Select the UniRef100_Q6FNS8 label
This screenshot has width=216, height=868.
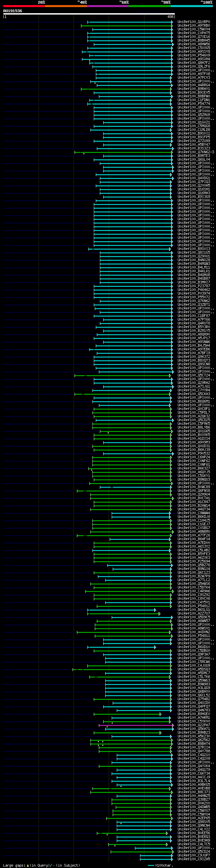click(x=194, y=491)
